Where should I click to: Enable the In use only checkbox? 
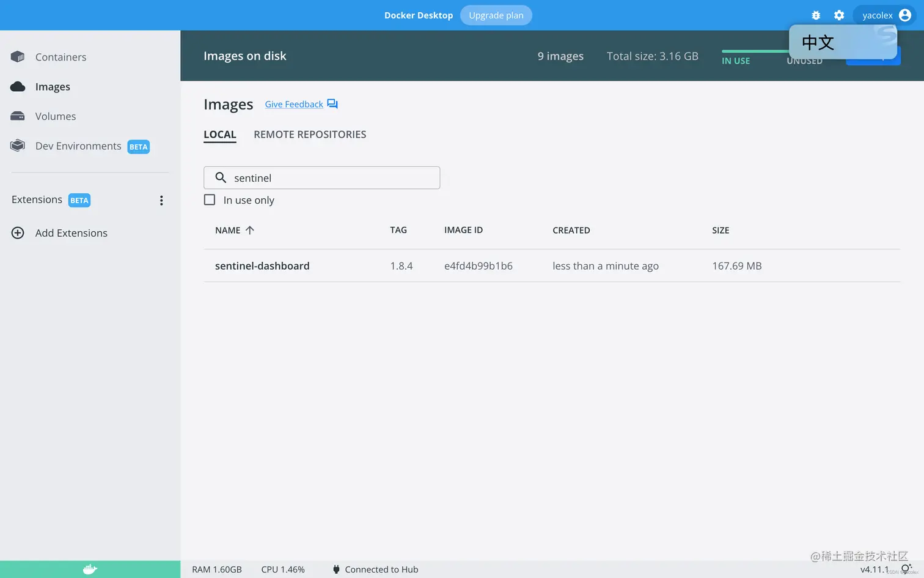pyautogui.click(x=210, y=200)
